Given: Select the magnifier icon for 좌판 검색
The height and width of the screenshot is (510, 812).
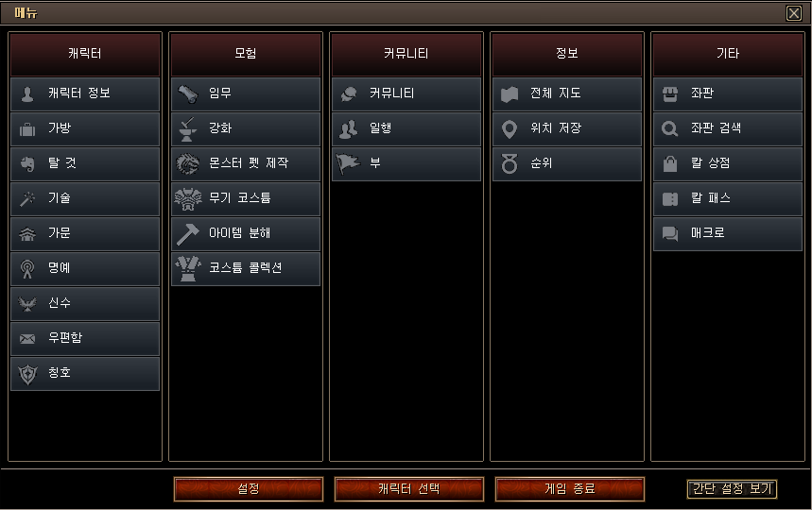Looking at the screenshot, I should pyautogui.click(x=669, y=128).
